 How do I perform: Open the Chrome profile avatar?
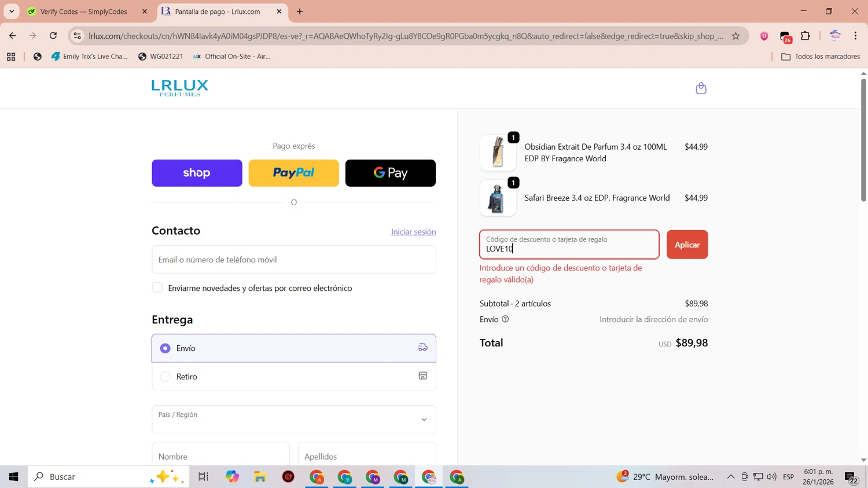(x=834, y=36)
